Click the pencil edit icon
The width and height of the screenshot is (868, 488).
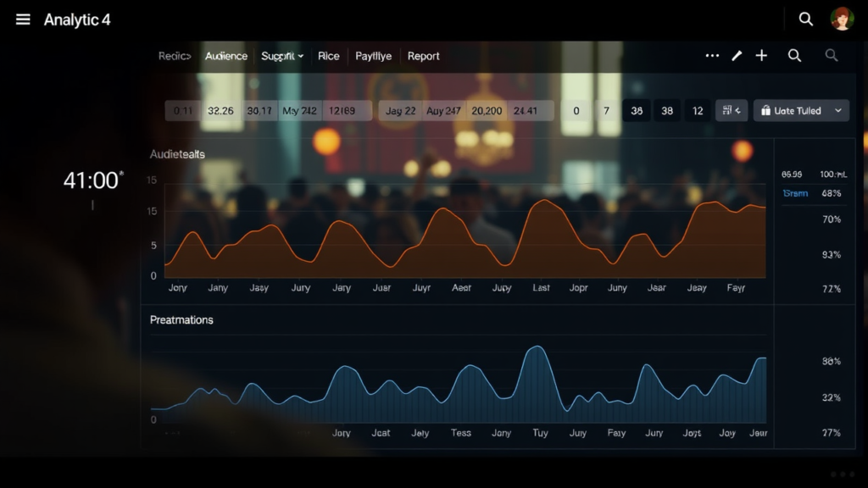737,56
